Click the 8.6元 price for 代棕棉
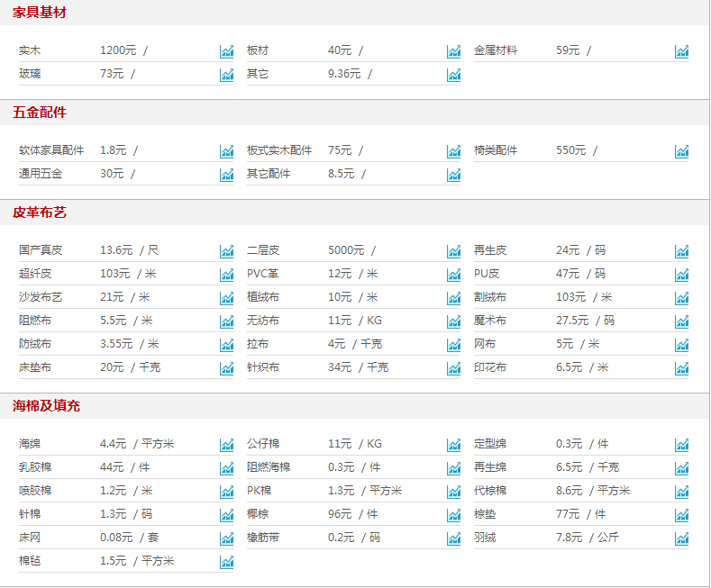711x588 pixels. pyautogui.click(x=570, y=491)
